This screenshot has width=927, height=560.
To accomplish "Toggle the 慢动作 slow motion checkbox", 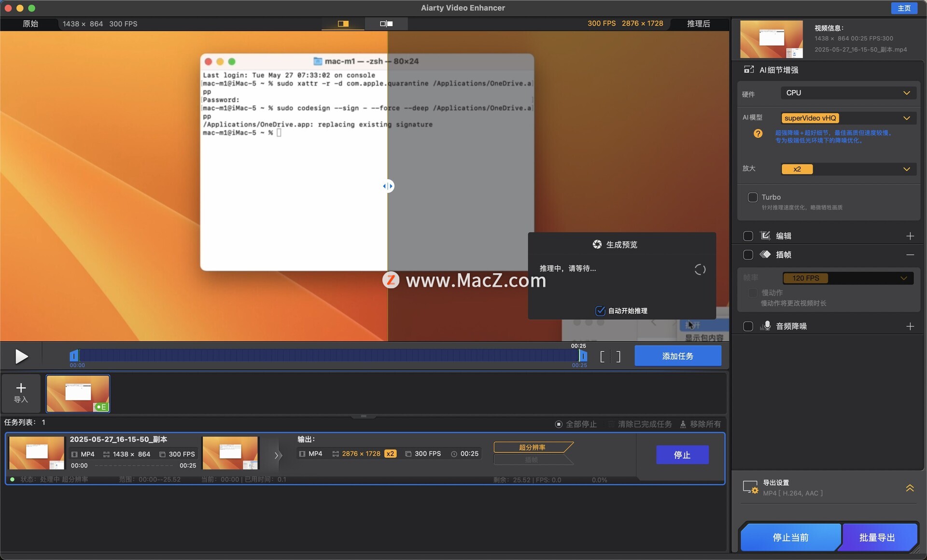I will (x=753, y=293).
